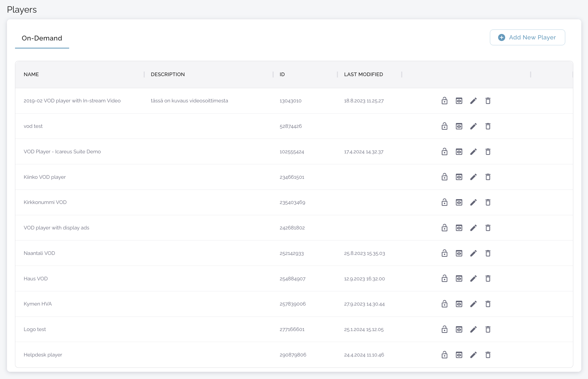The width and height of the screenshot is (588, 379).
Task: Click the DESCRIPTION column header
Action: pyautogui.click(x=168, y=75)
